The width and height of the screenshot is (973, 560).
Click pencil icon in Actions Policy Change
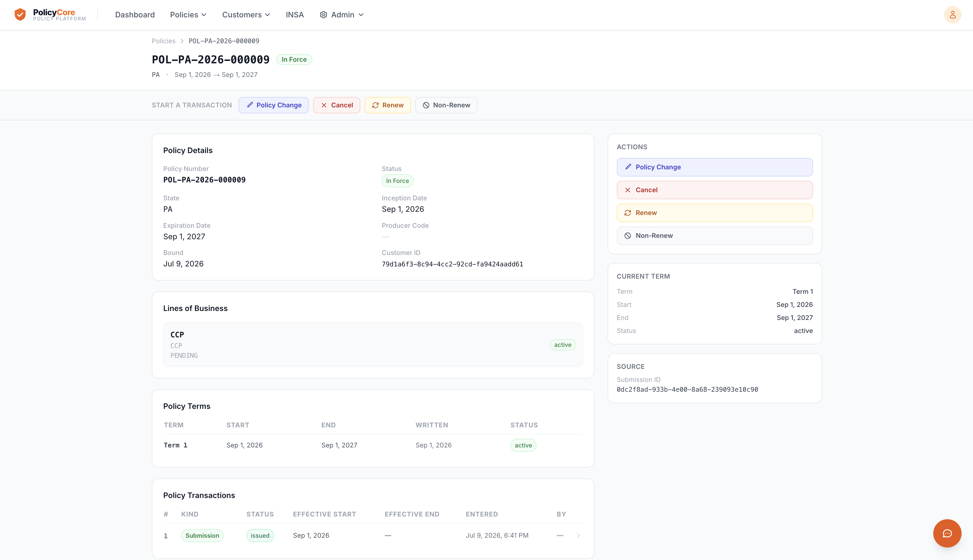coord(628,167)
